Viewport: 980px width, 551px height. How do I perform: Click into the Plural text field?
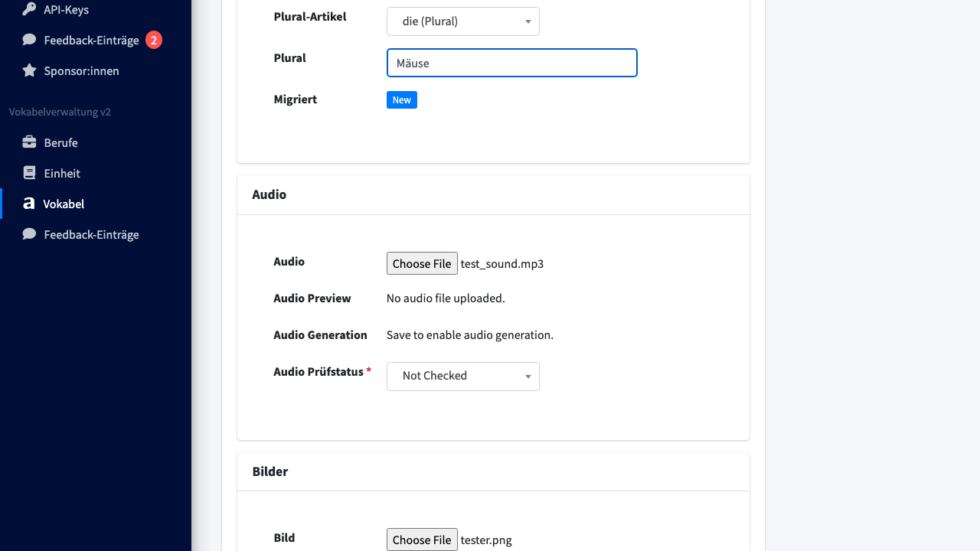click(x=512, y=63)
